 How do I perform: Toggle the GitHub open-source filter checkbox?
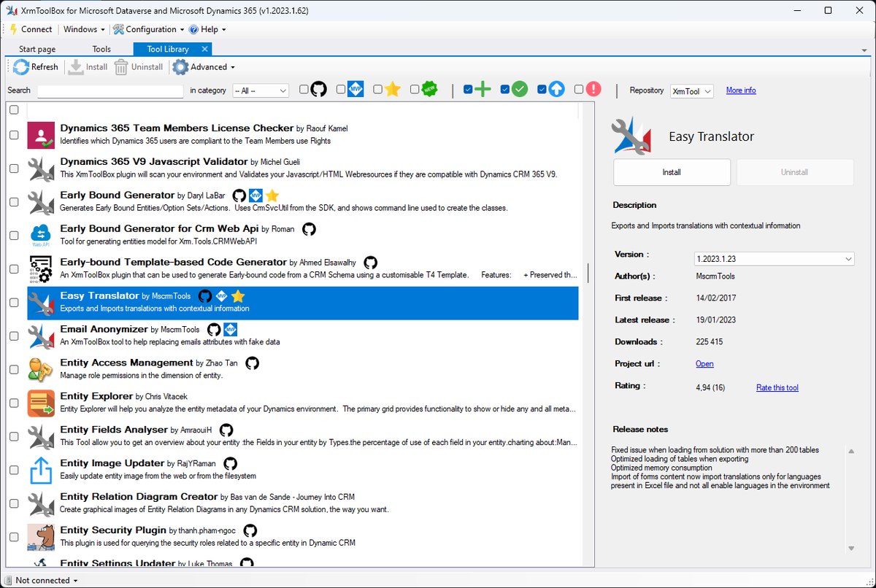coord(304,90)
